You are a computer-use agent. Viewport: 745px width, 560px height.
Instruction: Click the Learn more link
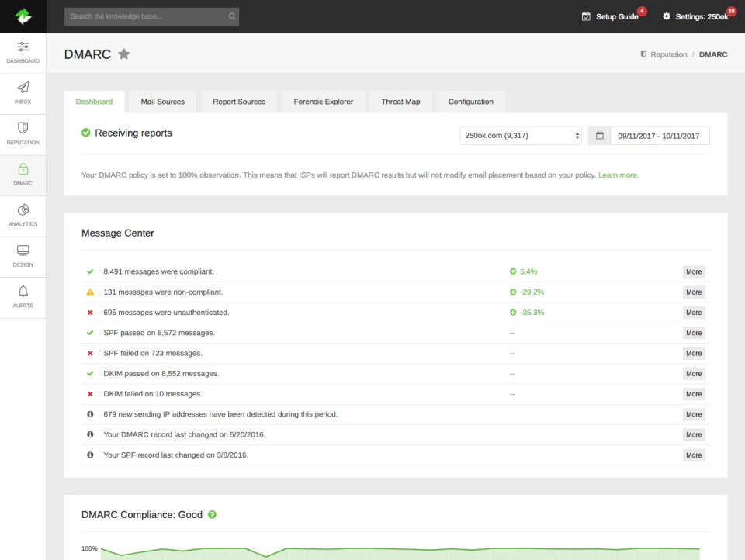[617, 175]
